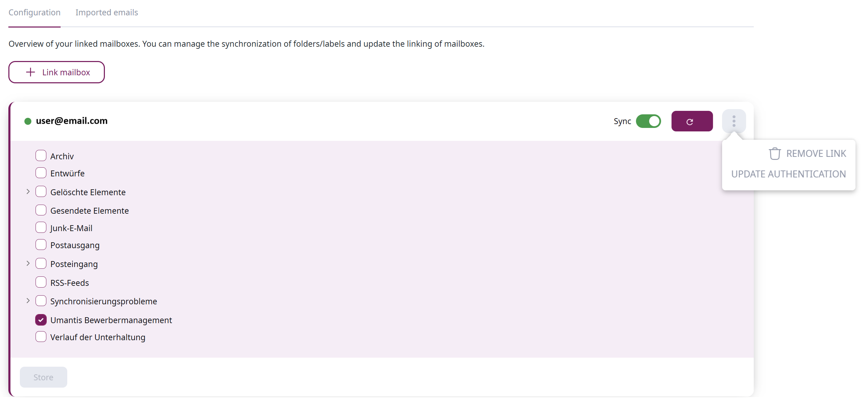868x404 pixels.
Task: Check the Archiv folder checkbox
Action: pyautogui.click(x=41, y=155)
